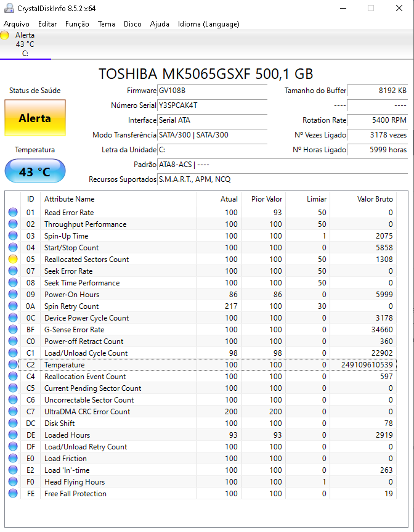Click the Recursos Suportados field
The image size is (414, 532).
click(x=282, y=179)
